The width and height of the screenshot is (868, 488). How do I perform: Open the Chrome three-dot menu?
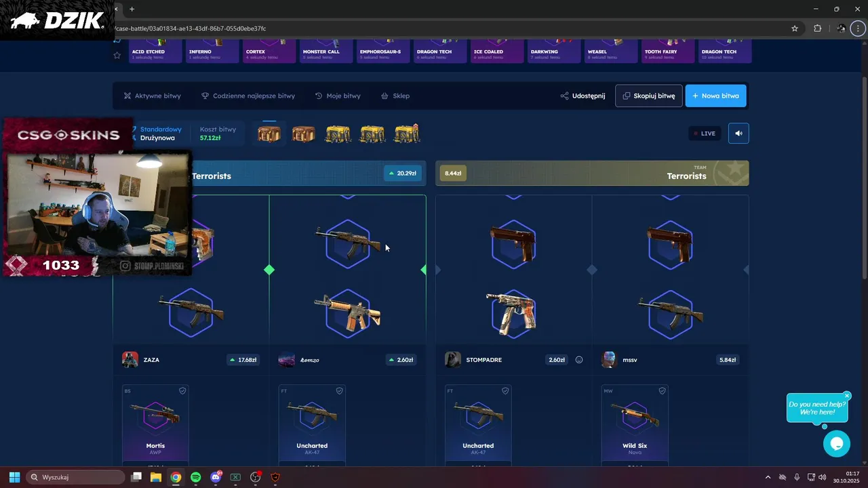(858, 28)
